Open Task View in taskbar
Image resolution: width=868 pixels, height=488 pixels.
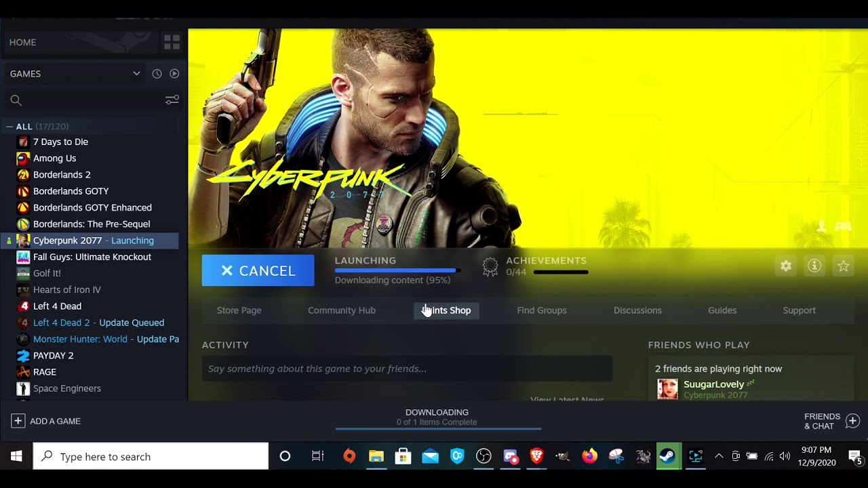(x=317, y=456)
